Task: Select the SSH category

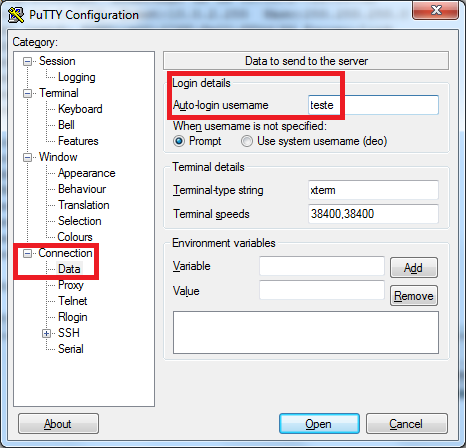Action: (69, 333)
